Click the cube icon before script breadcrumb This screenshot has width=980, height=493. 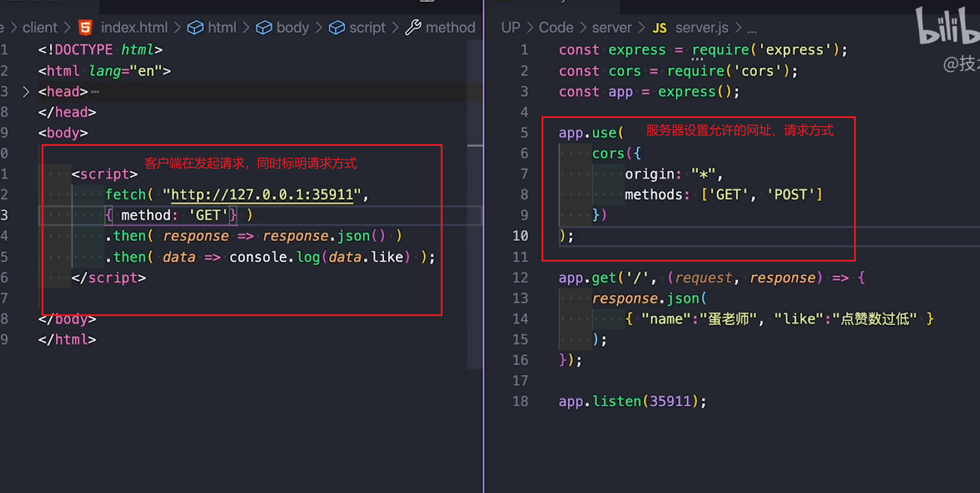[337, 27]
